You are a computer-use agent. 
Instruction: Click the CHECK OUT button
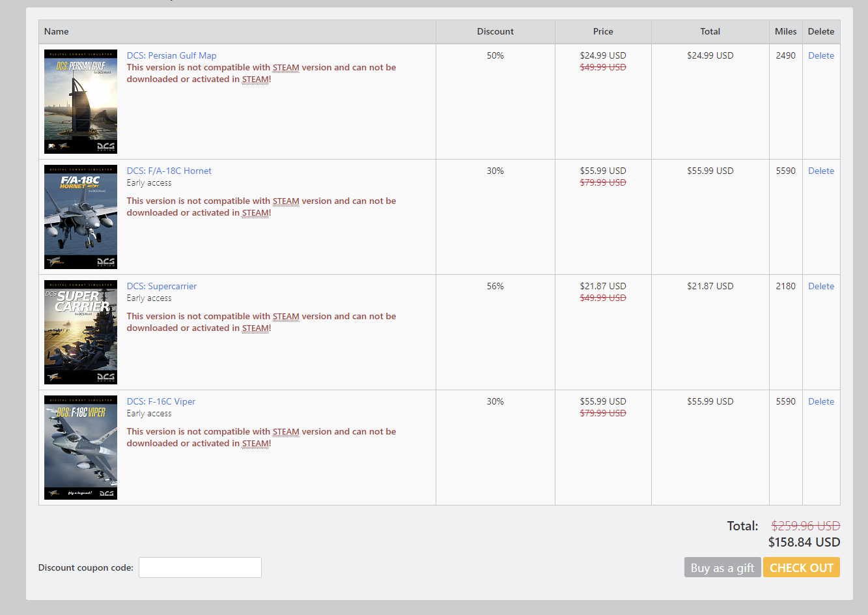point(801,567)
